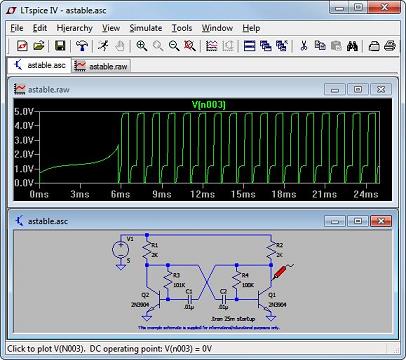The width and height of the screenshot is (406, 360).
Task: Open the Hierarchy menu
Action: [74, 28]
